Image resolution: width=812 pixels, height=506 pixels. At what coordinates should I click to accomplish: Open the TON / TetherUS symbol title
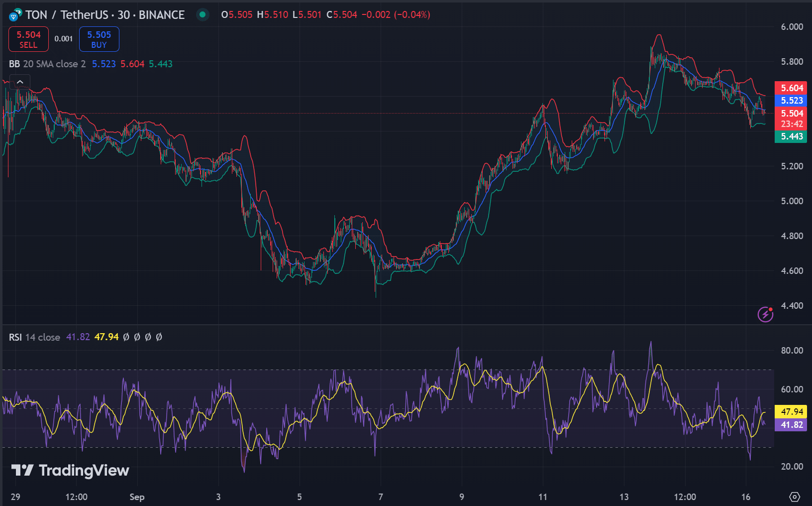[105, 15]
